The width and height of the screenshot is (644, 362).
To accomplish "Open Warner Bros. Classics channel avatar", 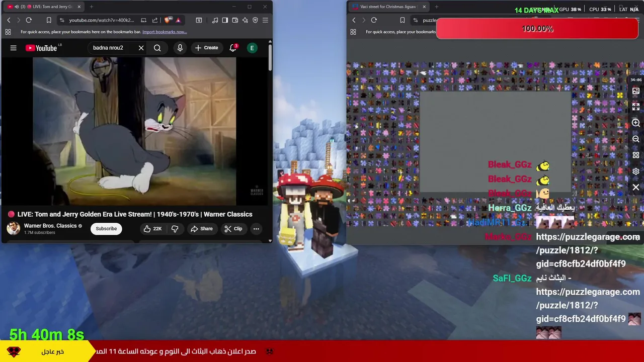I will pos(13,228).
